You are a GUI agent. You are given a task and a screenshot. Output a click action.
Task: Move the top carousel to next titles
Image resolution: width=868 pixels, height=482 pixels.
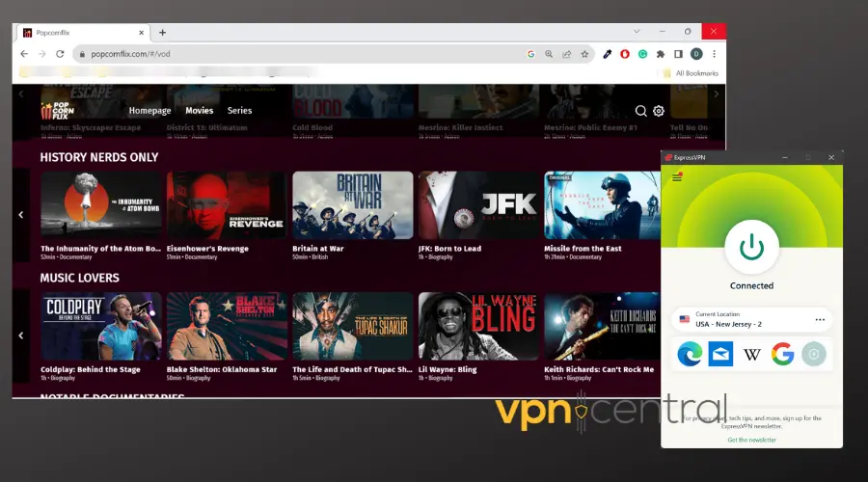tap(717, 94)
